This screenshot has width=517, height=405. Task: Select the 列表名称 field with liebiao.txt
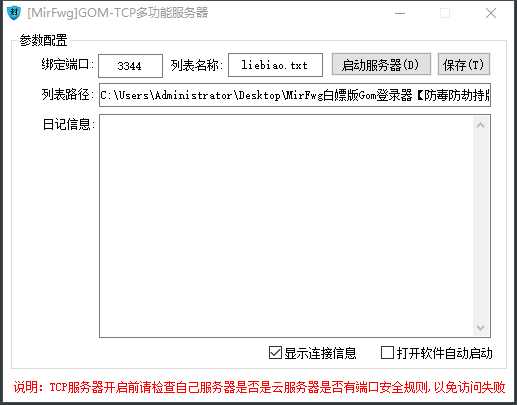point(275,65)
